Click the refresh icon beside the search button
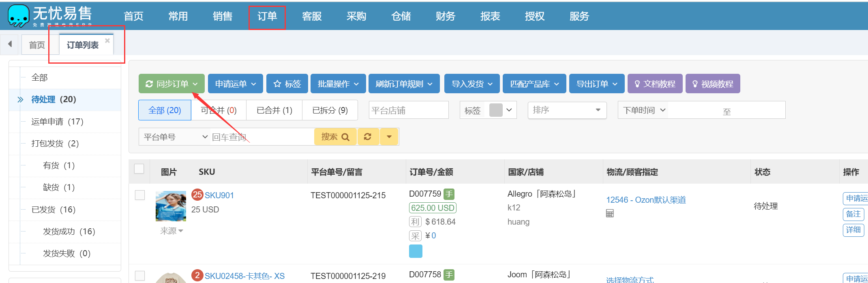 368,137
